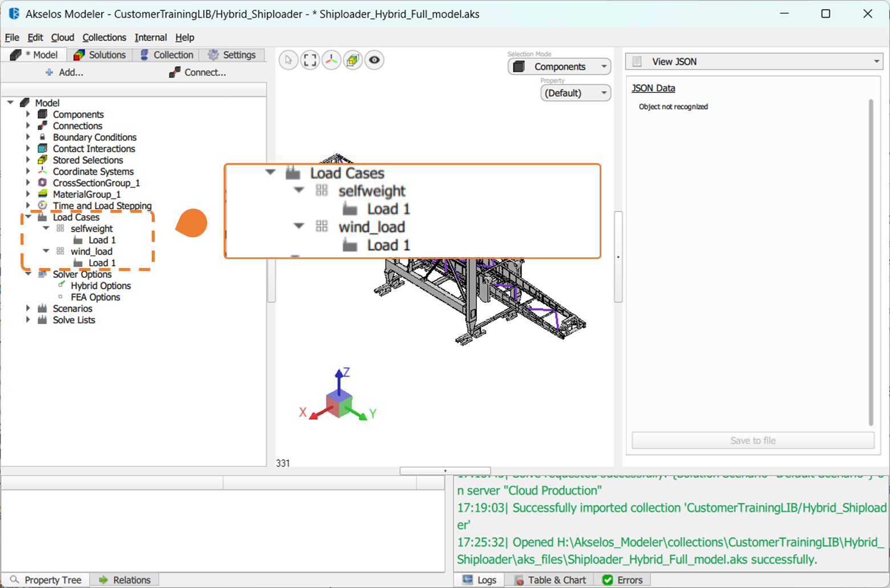Open the View JSON dropdown
890x588 pixels.
click(754, 62)
